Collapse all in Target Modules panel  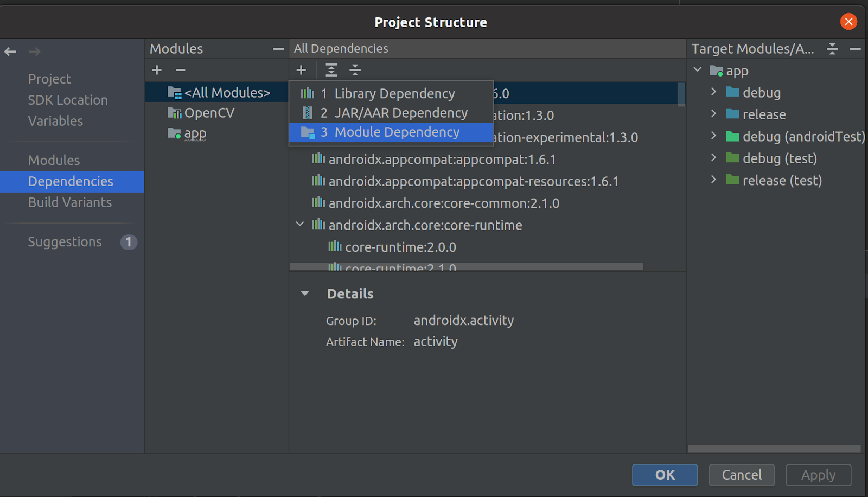pos(832,49)
